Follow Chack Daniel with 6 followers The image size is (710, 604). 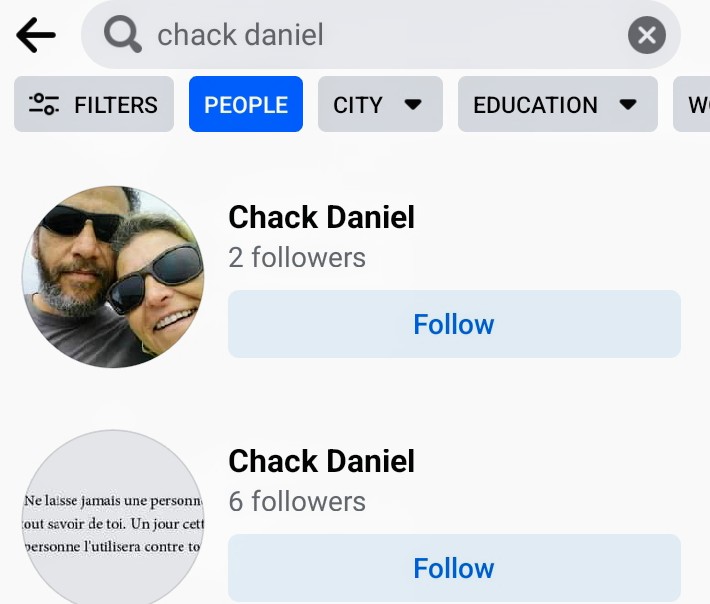click(454, 568)
